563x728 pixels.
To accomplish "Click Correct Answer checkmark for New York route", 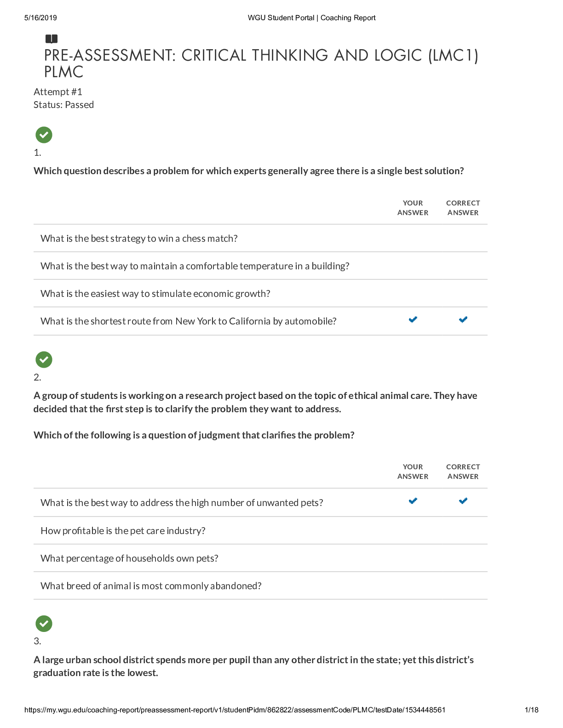I will click(x=463, y=320).
